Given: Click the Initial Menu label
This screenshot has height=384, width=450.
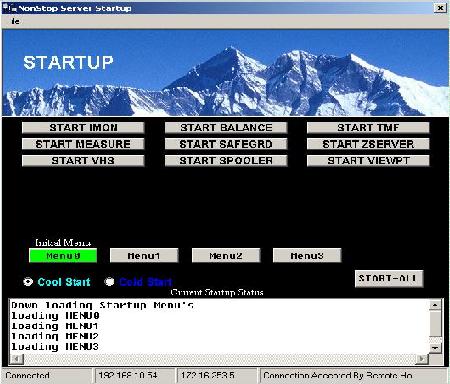Looking at the screenshot, I should pyautogui.click(x=63, y=243).
